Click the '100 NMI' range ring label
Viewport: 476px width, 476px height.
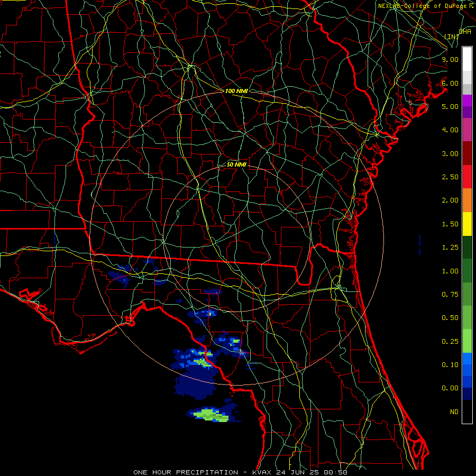pos(236,91)
